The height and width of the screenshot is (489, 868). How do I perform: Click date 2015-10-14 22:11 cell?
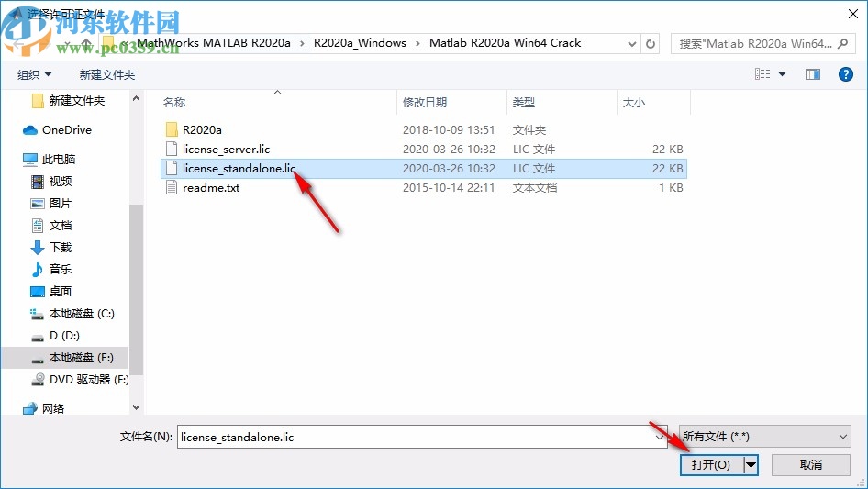[449, 188]
